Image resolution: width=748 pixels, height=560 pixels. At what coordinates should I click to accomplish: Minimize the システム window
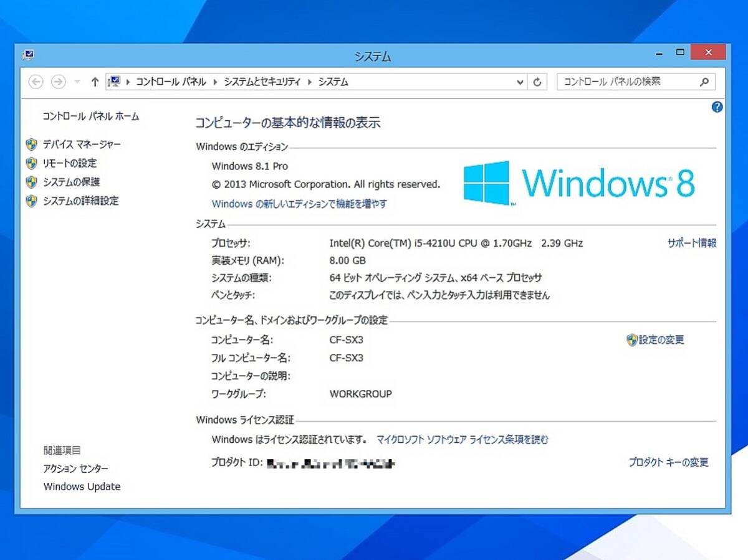click(659, 53)
